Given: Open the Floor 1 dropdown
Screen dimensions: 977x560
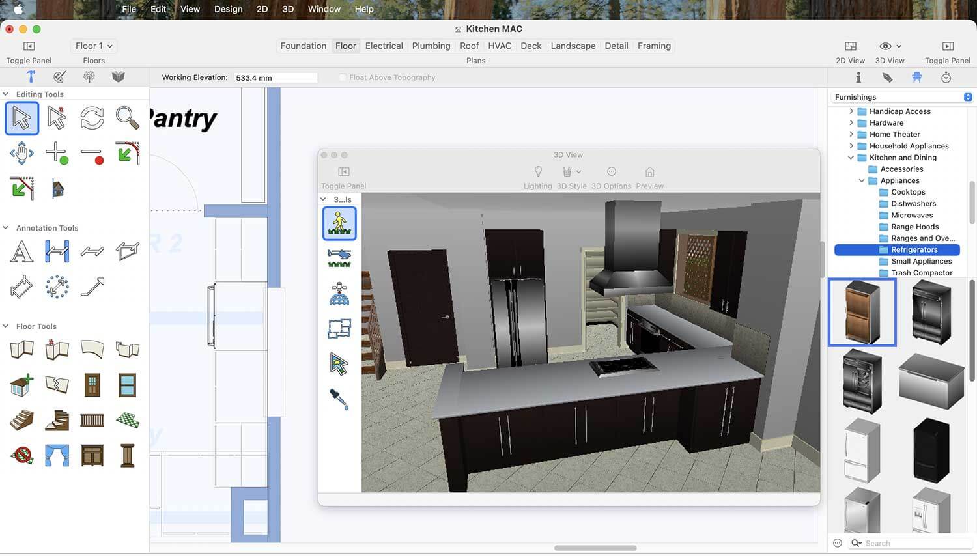Looking at the screenshot, I should tap(94, 46).
